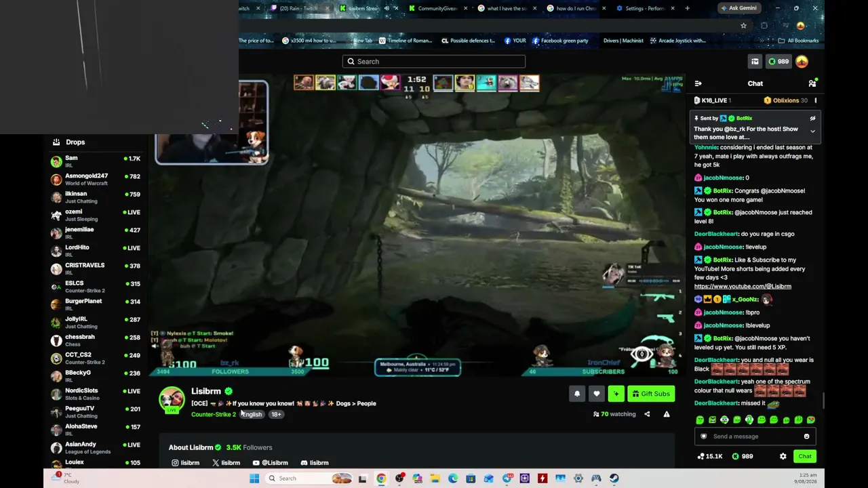Open the Arcade Joystick bookmark
This screenshot has height=488, width=868.
pyautogui.click(x=677, y=41)
